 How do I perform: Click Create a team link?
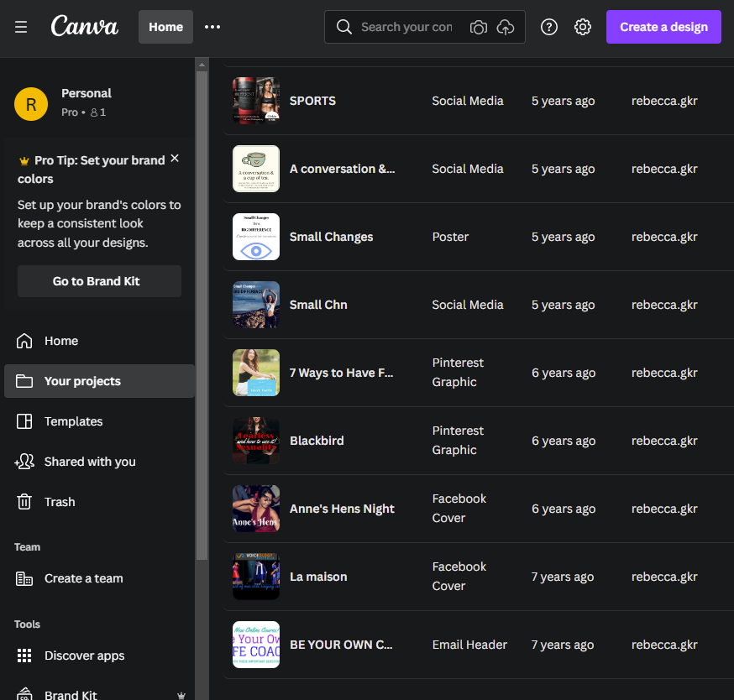[x=99, y=578]
